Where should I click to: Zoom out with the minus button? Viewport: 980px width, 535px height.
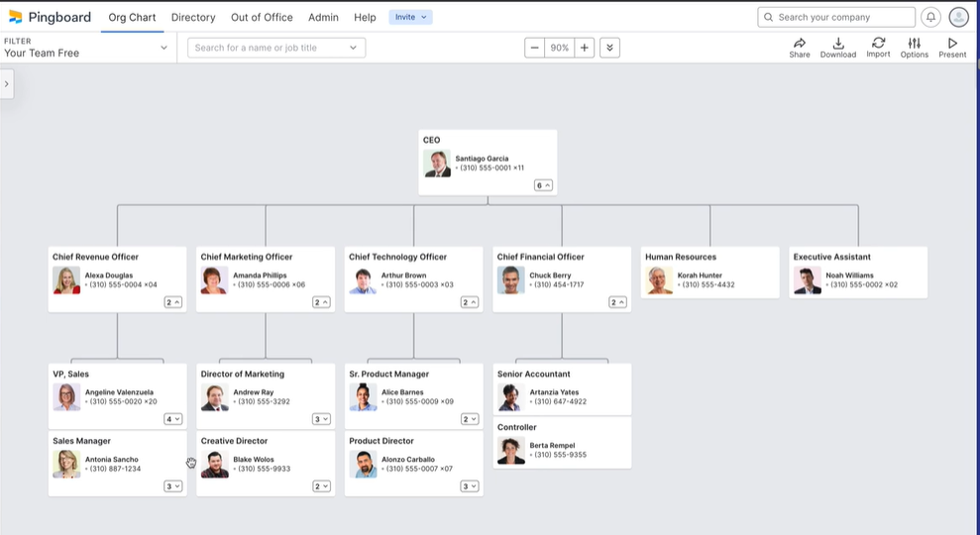pos(535,48)
